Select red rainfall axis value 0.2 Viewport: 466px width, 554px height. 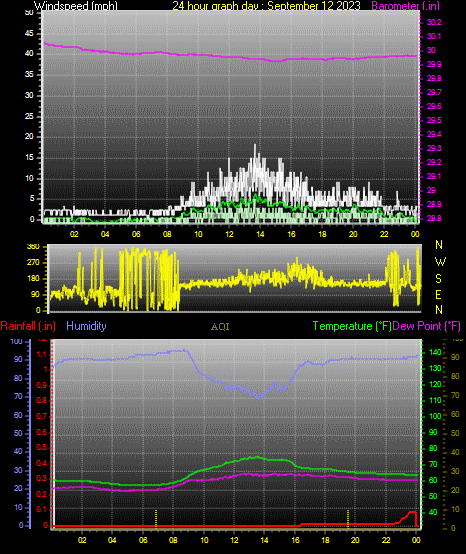(42, 494)
